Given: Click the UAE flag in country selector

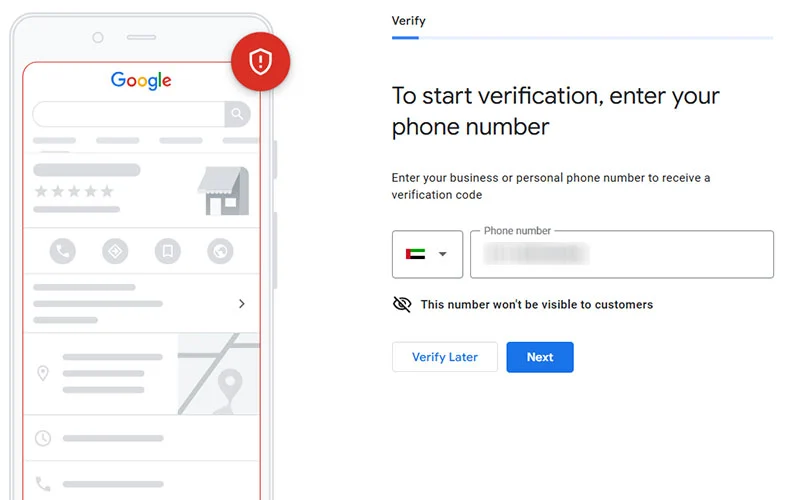Looking at the screenshot, I should coord(415,254).
